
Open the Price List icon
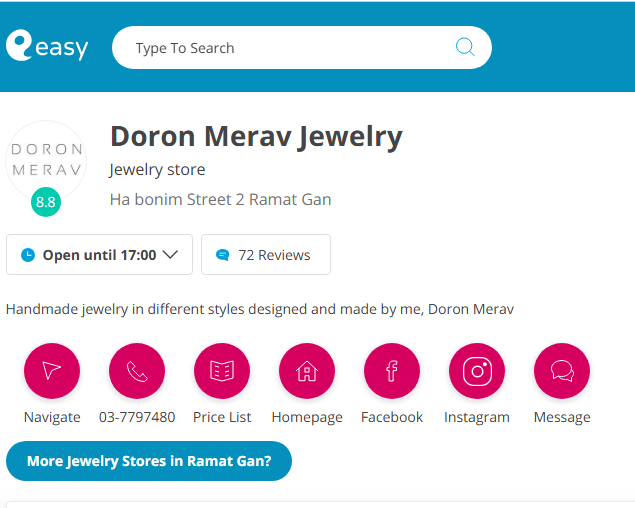pos(222,371)
